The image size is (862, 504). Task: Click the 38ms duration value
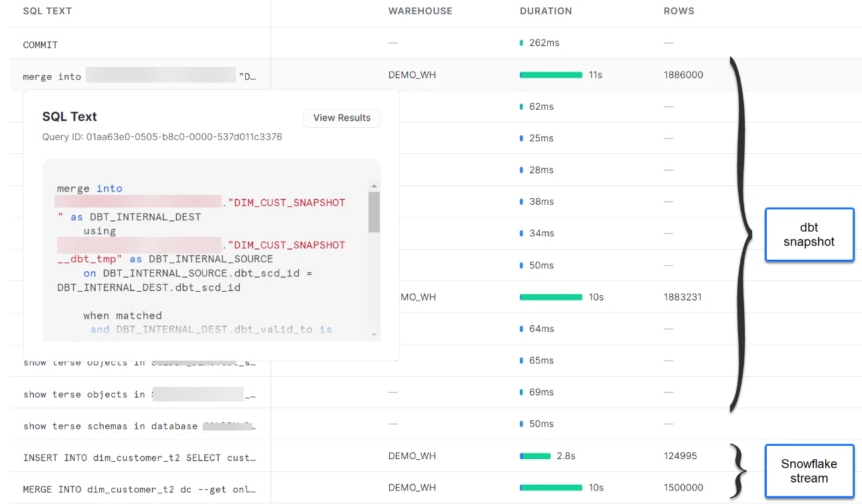541,201
